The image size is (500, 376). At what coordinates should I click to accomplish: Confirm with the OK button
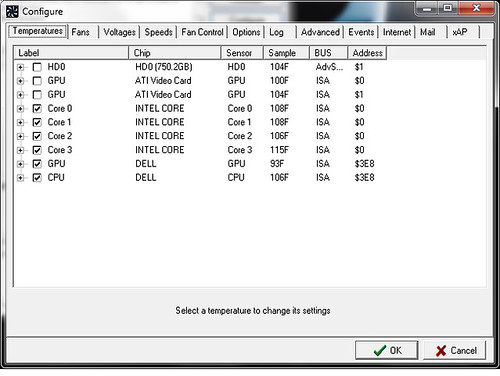pyautogui.click(x=387, y=350)
